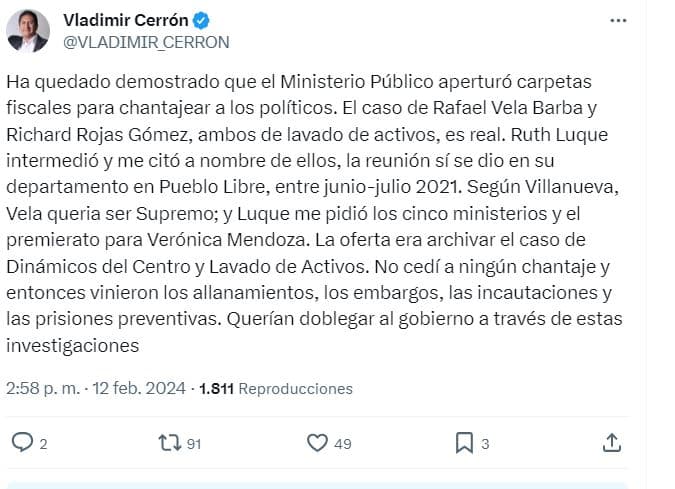Screen dimensions: 675x489
Task: Click the display name Vladimir Cerrón
Action: pos(125,21)
